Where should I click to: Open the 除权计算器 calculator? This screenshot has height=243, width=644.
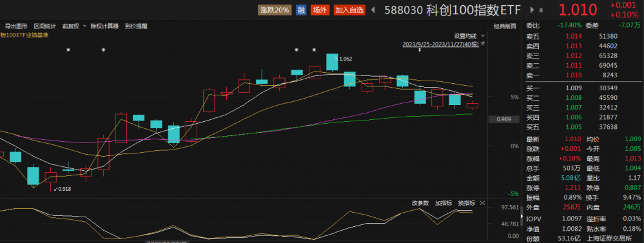tap(104, 26)
